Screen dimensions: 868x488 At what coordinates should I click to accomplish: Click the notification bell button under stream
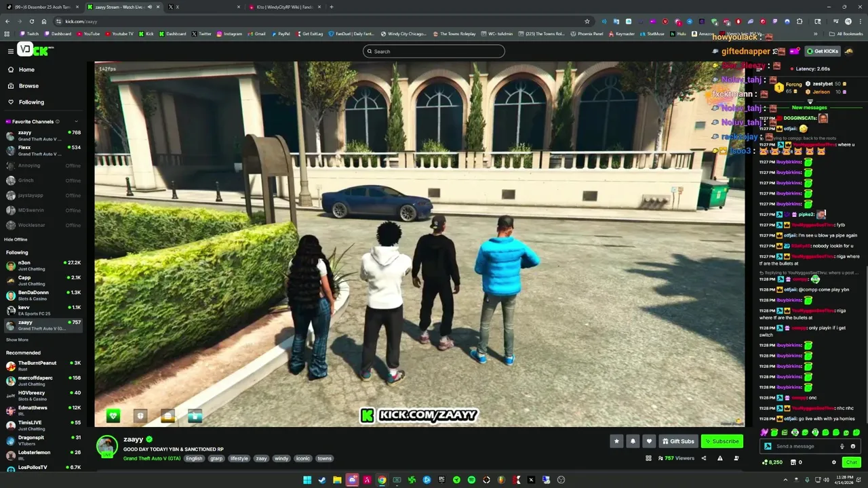click(633, 441)
